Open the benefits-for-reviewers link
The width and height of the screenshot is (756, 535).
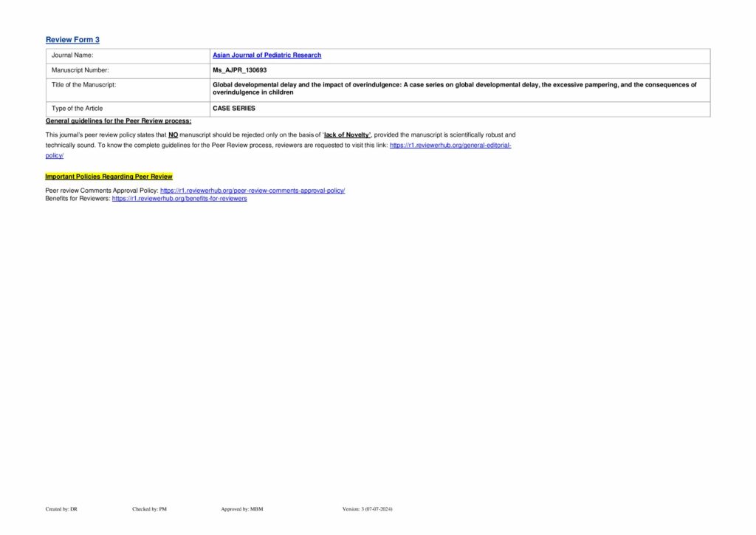tap(179, 199)
